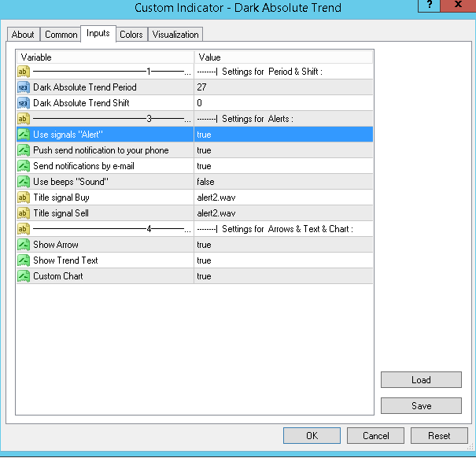Toggle the Use beeps "Sound" false value
This screenshot has width=476, height=458.
coord(283,182)
